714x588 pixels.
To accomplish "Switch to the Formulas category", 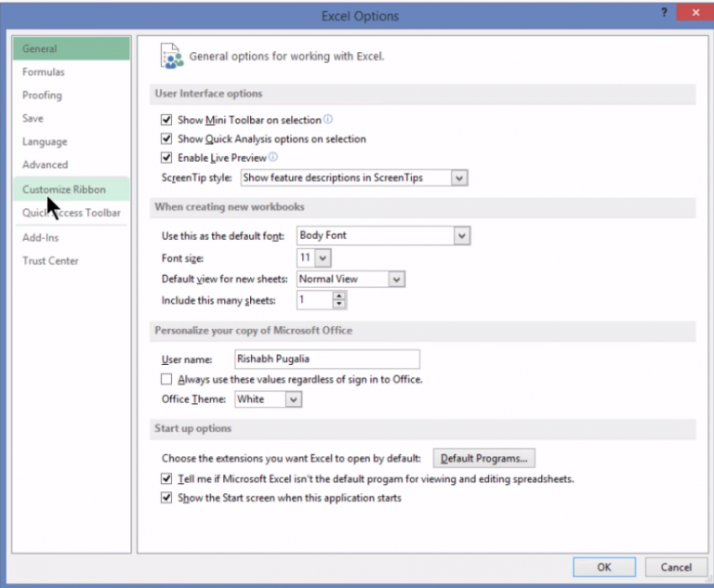I will [x=44, y=72].
